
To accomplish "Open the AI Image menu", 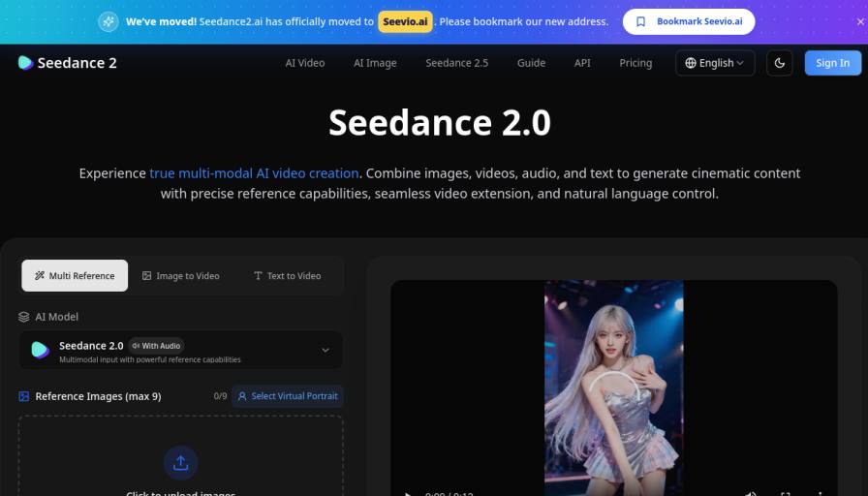I will pos(375,63).
